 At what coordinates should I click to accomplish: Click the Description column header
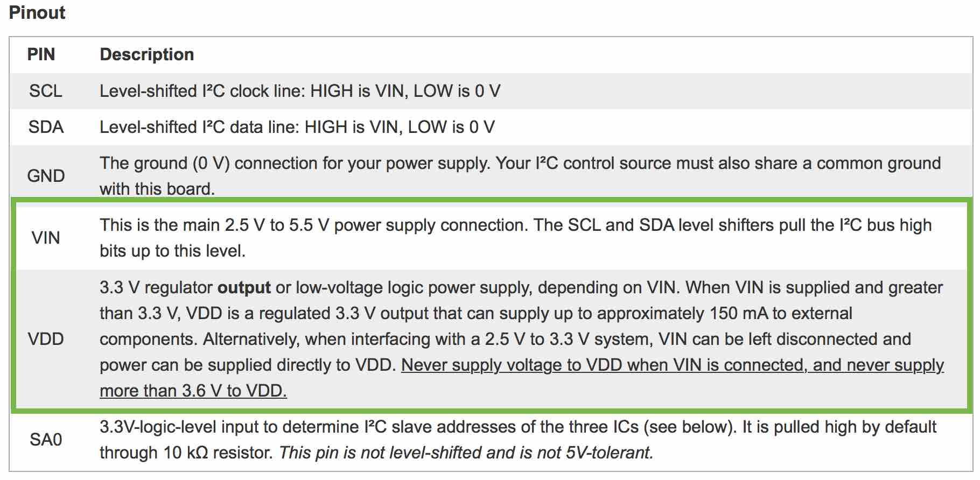[x=146, y=54]
